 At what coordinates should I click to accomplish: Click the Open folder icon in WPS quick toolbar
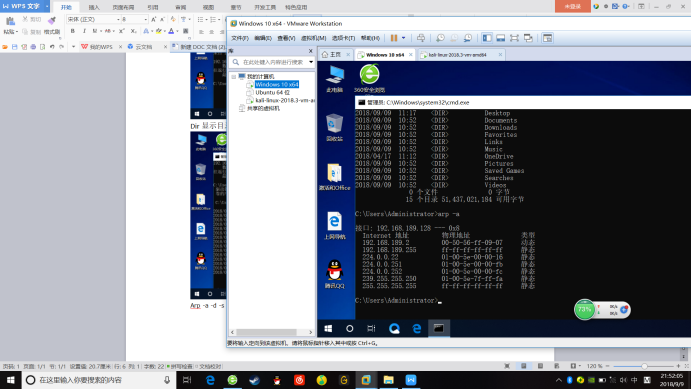[x=5, y=46]
